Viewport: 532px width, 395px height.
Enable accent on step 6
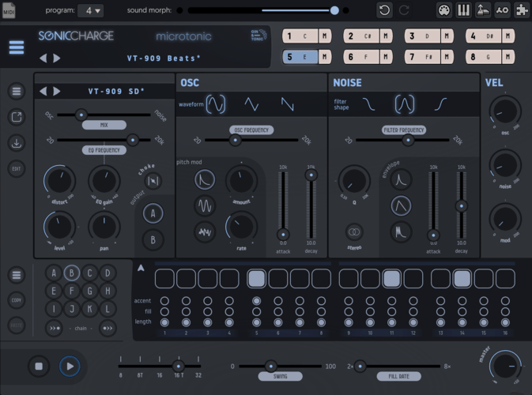tap(278, 301)
